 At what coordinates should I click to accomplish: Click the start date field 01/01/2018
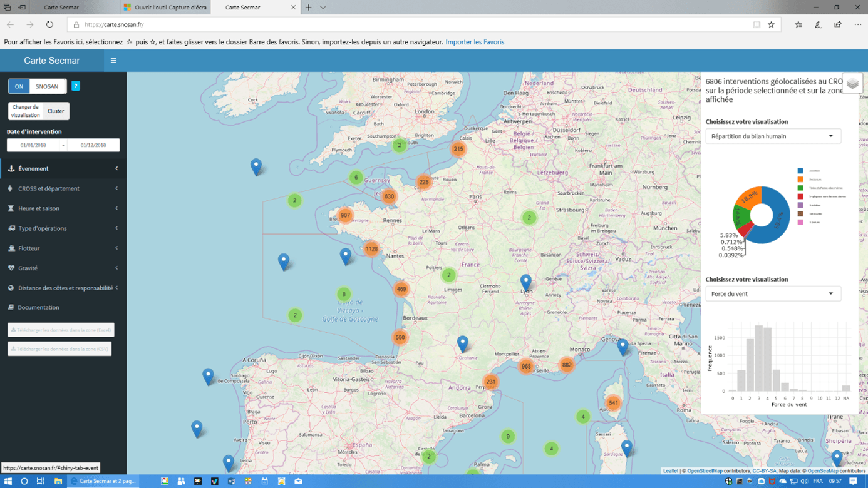coord(33,145)
